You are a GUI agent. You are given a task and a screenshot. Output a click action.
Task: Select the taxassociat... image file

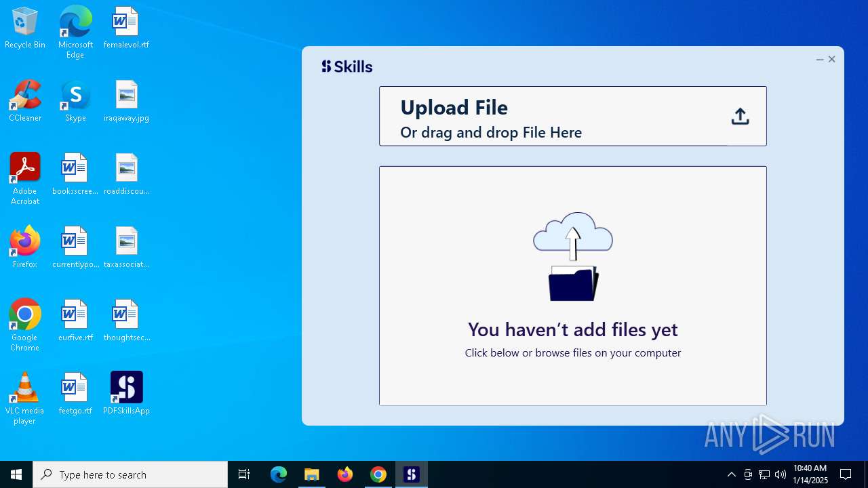[x=126, y=247]
